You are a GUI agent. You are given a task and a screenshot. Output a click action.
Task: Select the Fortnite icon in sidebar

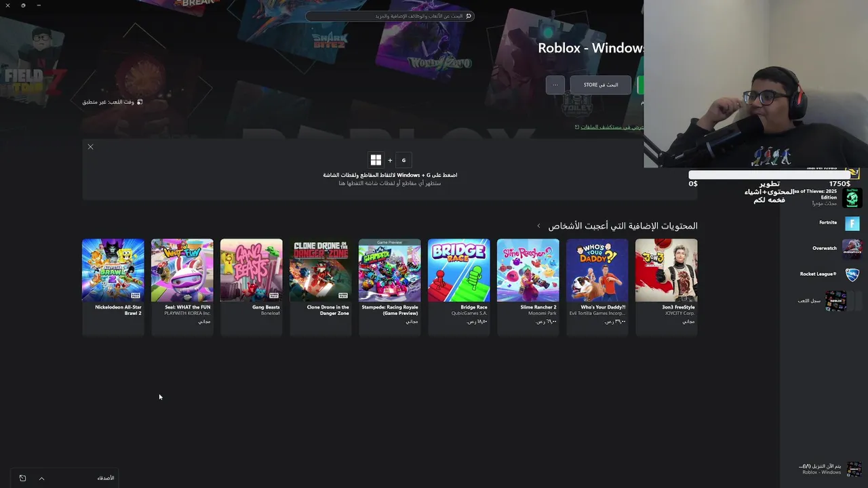(x=852, y=223)
